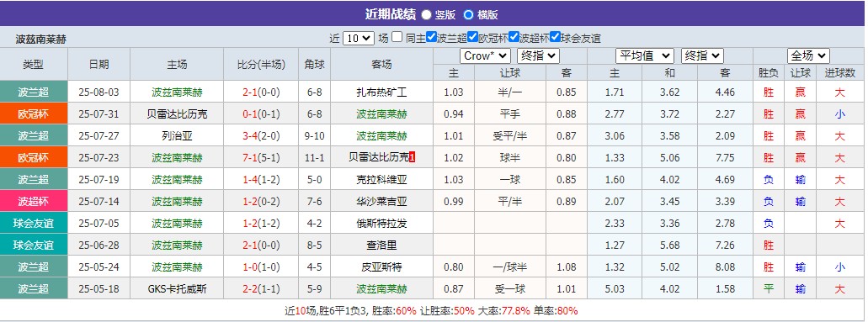Click away team 皮亚斯特
This screenshot has height=322, width=868.
click(x=381, y=267)
